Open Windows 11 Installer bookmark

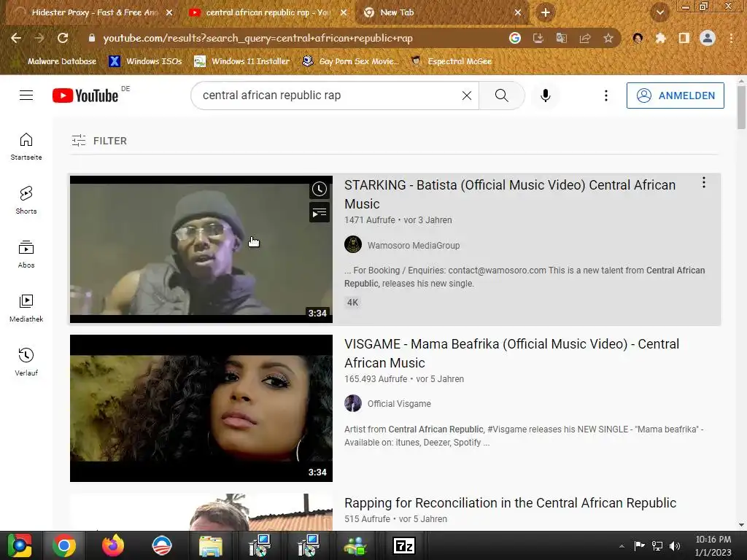pos(242,61)
